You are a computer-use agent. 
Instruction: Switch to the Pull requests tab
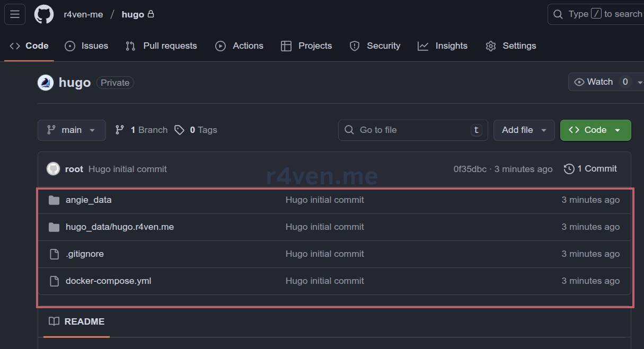[x=161, y=46]
